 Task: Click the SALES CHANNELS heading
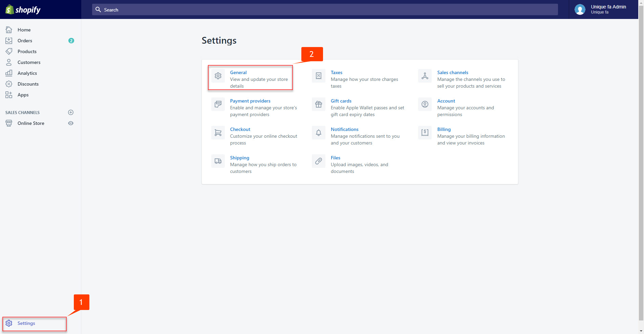pyautogui.click(x=22, y=112)
